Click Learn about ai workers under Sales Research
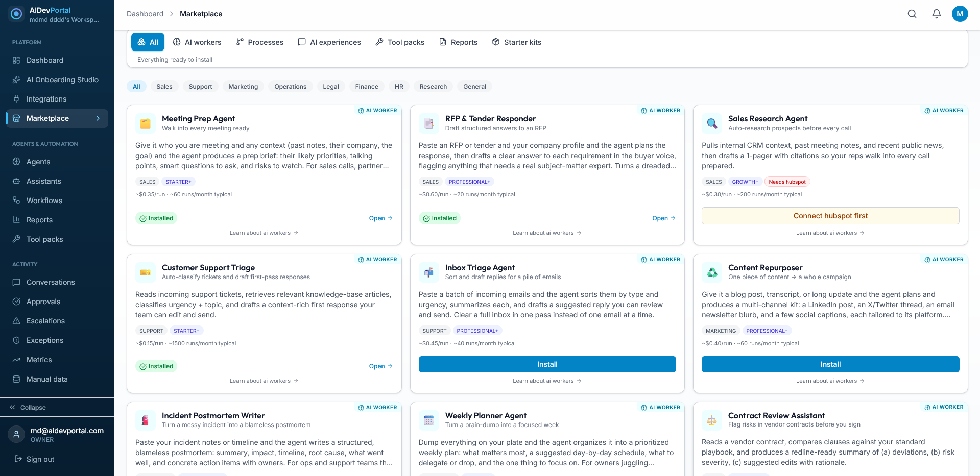980x476 pixels. [x=830, y=233]
